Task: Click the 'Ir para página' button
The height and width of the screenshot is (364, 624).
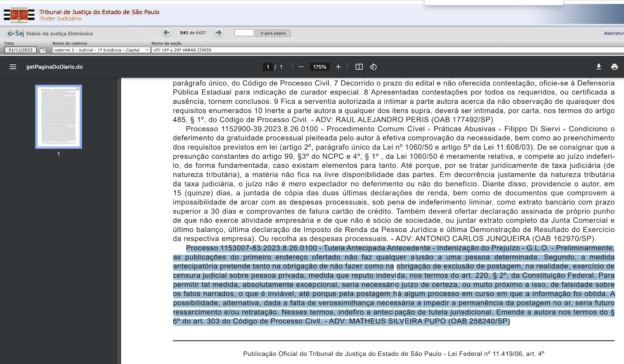Action: pos(273,33)
